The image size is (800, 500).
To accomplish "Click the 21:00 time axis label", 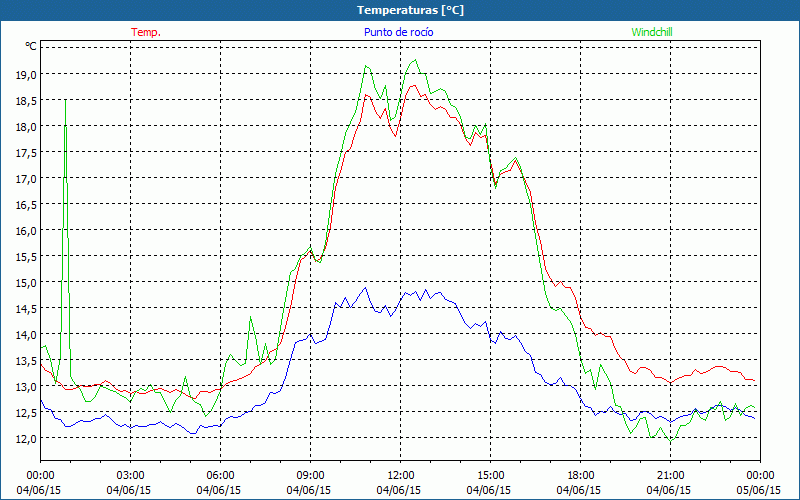I will pos(670,476).
